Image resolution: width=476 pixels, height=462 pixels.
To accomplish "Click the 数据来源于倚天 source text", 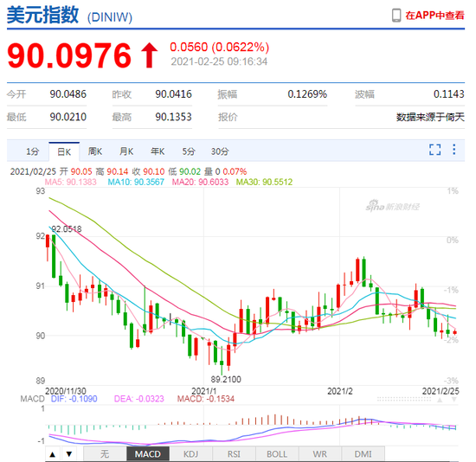I will [430, 117].
